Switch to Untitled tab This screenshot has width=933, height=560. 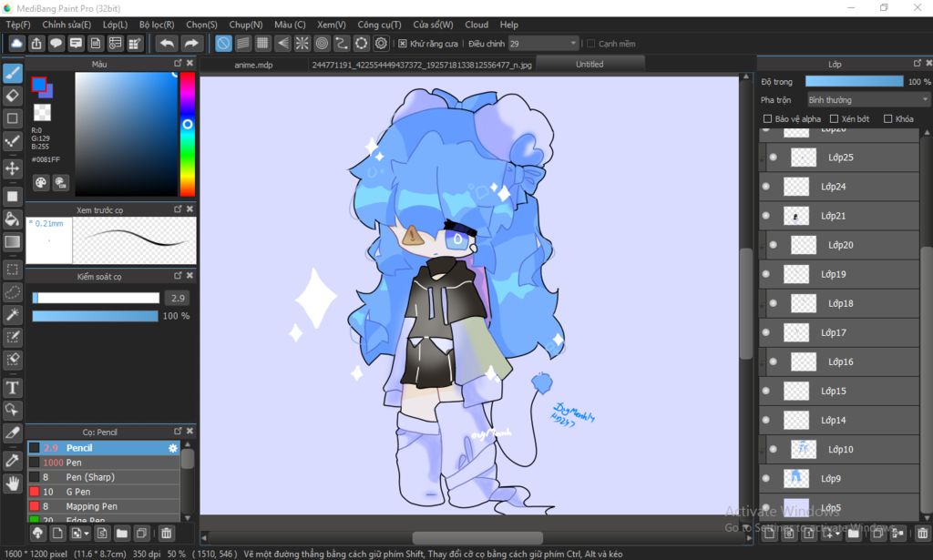pyautogui.click(x=590, y=64)
